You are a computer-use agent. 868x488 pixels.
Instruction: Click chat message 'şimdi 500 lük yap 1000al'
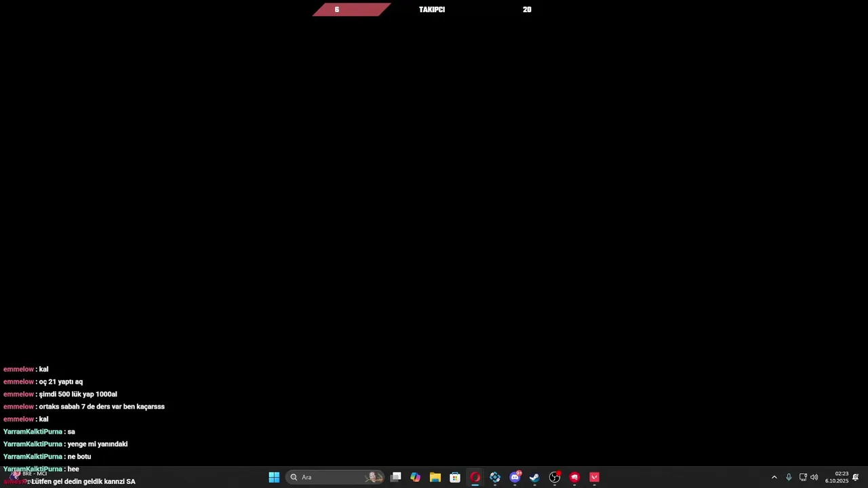[x=78, y=394]
